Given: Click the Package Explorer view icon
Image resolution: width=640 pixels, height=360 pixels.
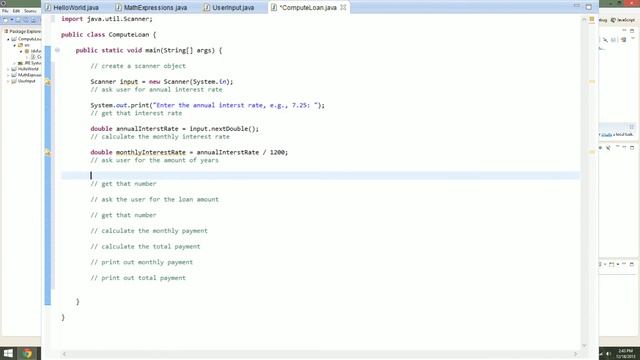Looking at the screenshot, I should pos(6,31).
